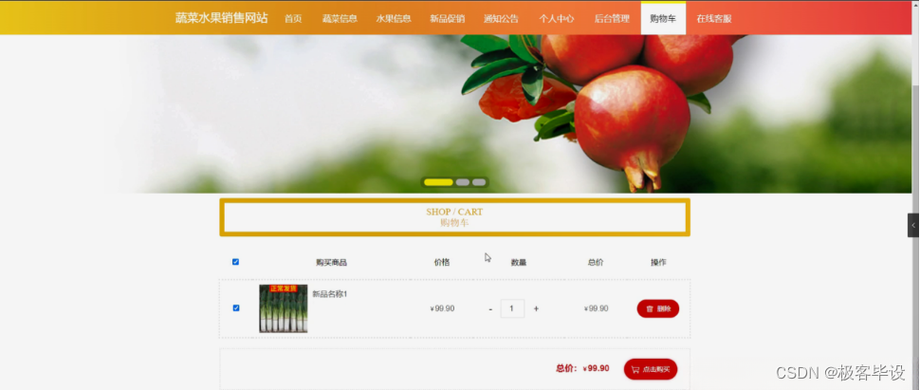The height and width of the screenshot is (390, 920).
Task: Click the pomegranate banner image
Action: 455,114
